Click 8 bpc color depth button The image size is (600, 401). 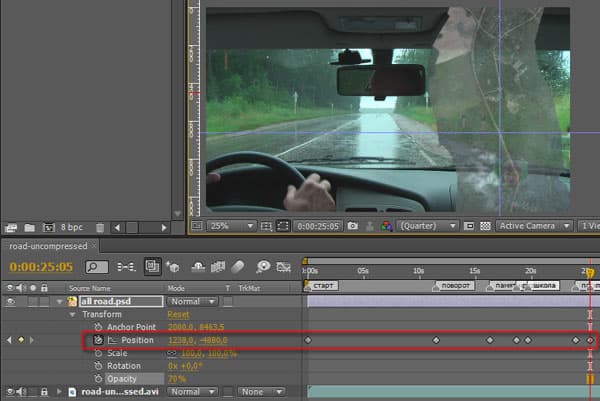pos(72,227)
